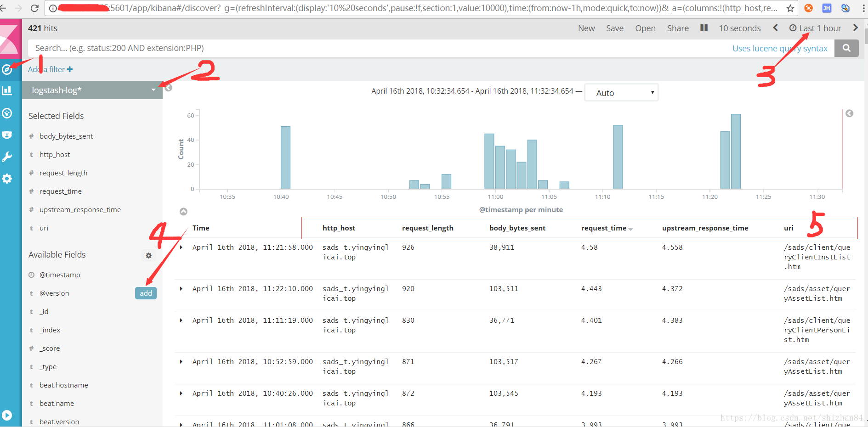Collapse the histogram chart arrow
The width and height of the screenshot is (868, 427).
(183, 212)
